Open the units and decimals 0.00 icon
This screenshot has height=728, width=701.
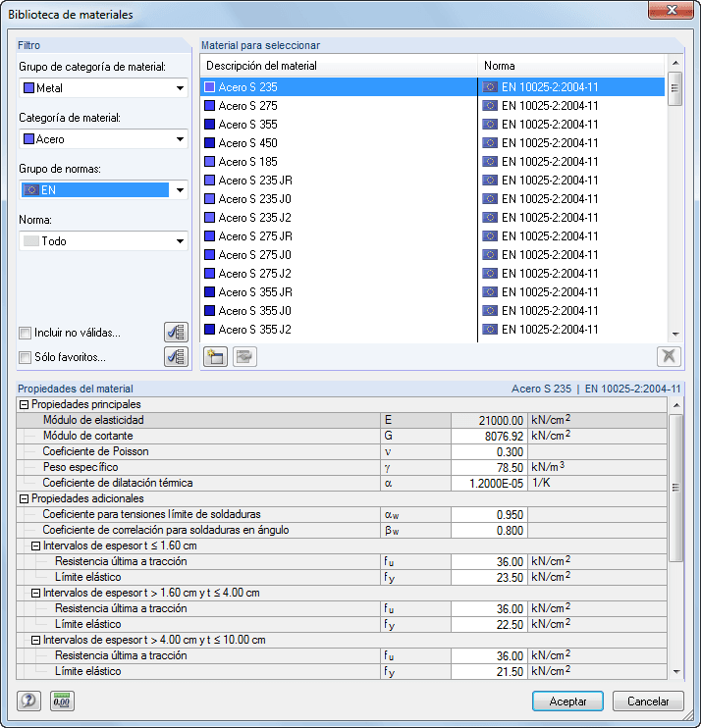[62, 701]
